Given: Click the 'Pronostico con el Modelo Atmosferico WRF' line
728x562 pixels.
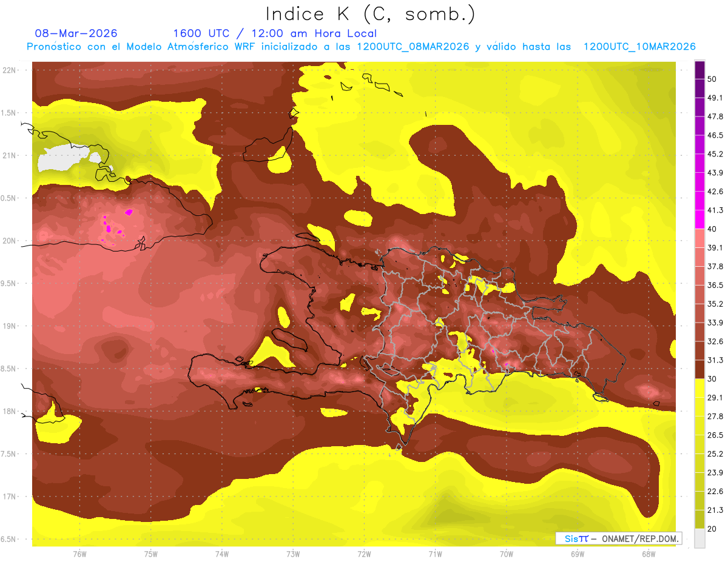Looking at the screenshot, I should click(361, 47).
